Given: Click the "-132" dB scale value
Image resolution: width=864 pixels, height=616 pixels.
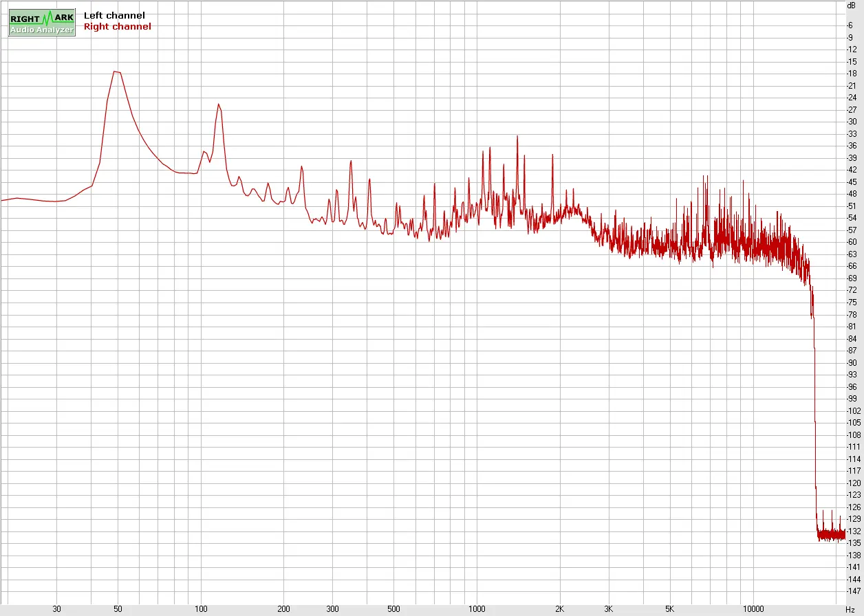Looking at the screenshot, I should click(x=854, y=531).
